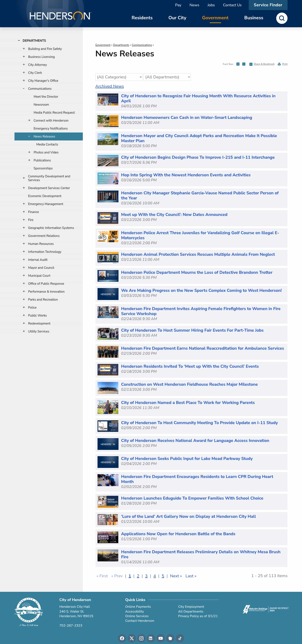Click the printer icon
The width and height of the screenshot is (302, 644).
[x=279, y=64]
